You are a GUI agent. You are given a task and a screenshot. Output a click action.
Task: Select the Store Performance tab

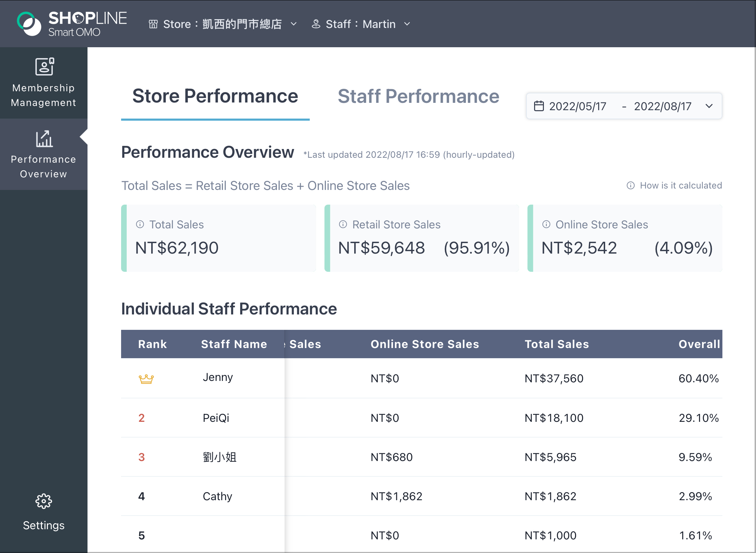(215, 96)
